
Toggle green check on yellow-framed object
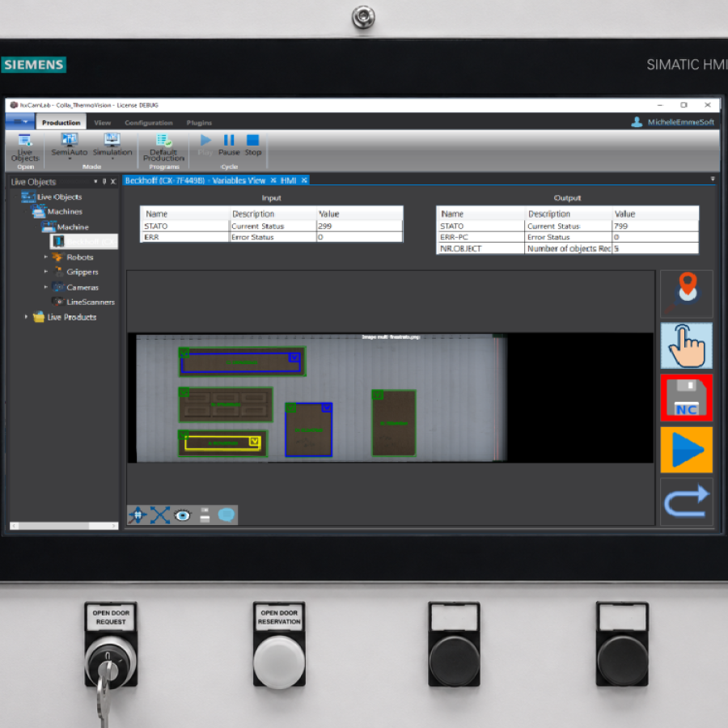(184, 435)
